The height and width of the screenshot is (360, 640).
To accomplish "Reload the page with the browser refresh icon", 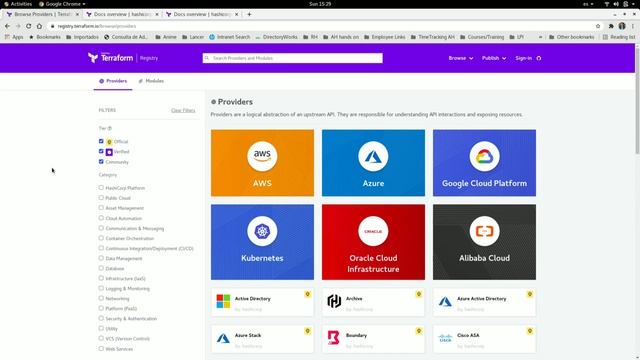I will click(29, 26).
